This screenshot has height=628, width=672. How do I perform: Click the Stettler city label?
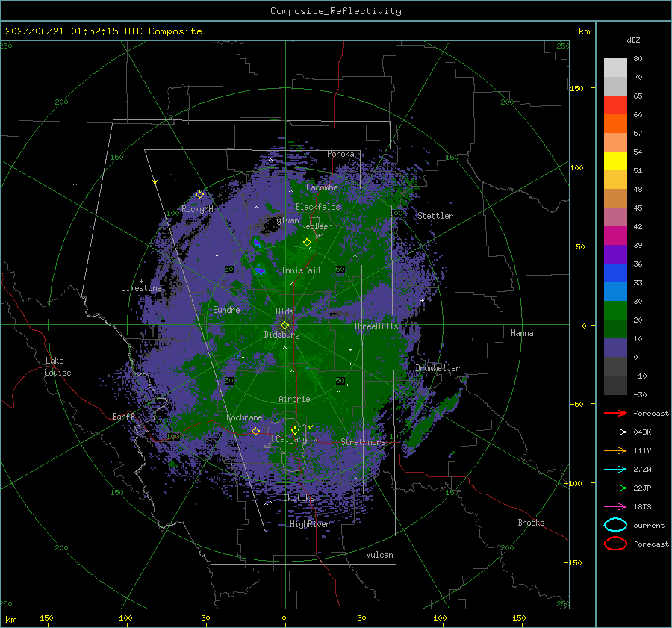tap(435, 216)
